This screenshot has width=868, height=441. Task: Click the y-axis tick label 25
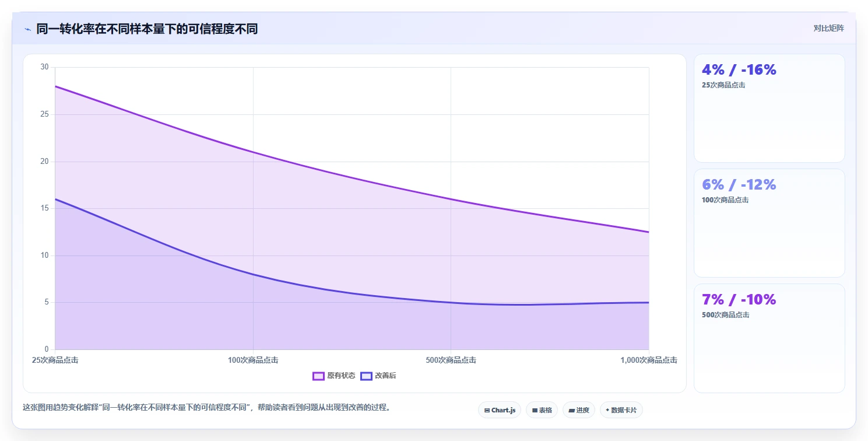click(x=45, y=114)
